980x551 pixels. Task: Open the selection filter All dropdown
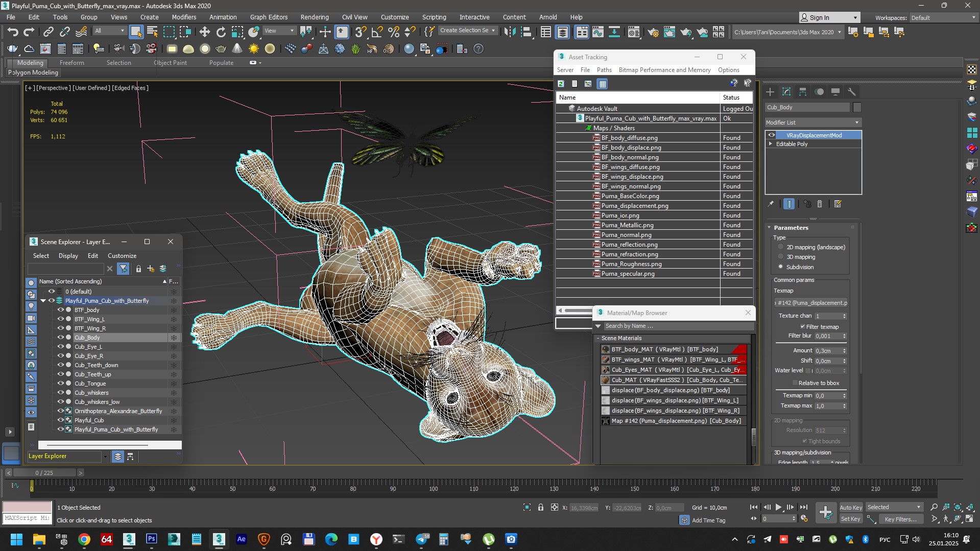coord(110,31)
